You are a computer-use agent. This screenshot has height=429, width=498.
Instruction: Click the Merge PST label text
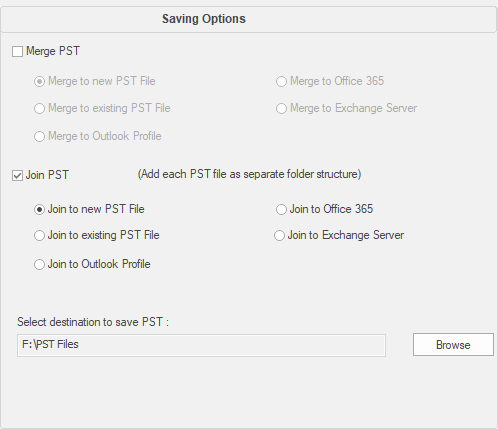coord(53,51)
